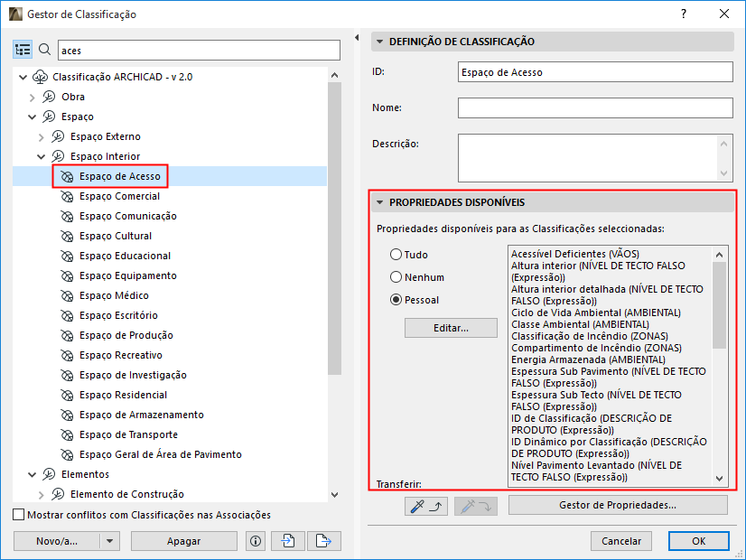
Task: Click the search field containing aces
Action: [199, 50]
